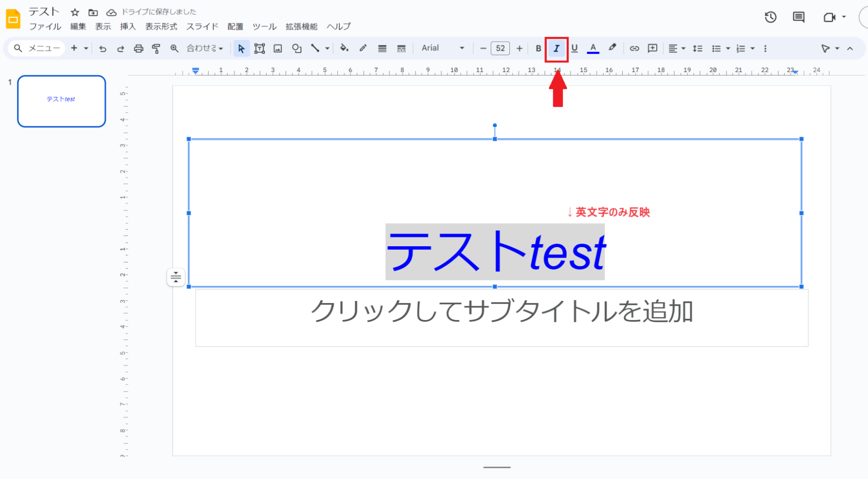Click the text box tool

pos(259,49)
